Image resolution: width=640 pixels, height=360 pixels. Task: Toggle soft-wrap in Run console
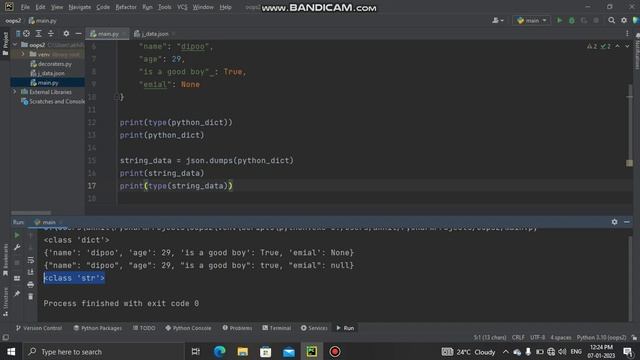pos(31,260)
